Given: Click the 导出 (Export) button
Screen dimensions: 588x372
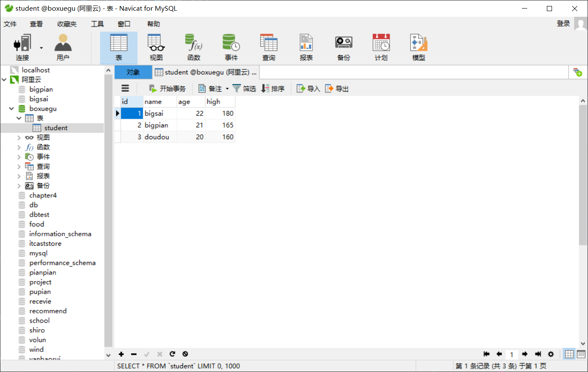Looking at the screenshot, I should [x=336, y=89].
